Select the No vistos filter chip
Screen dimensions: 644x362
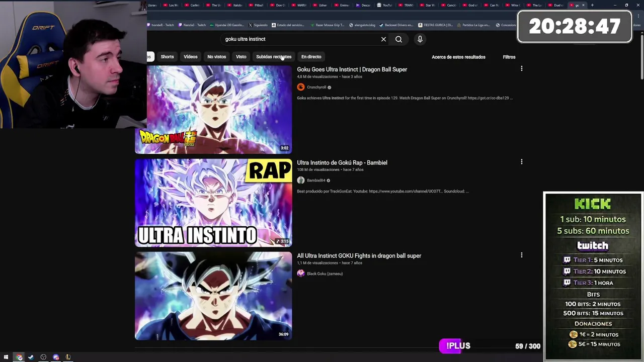[217, 57]
